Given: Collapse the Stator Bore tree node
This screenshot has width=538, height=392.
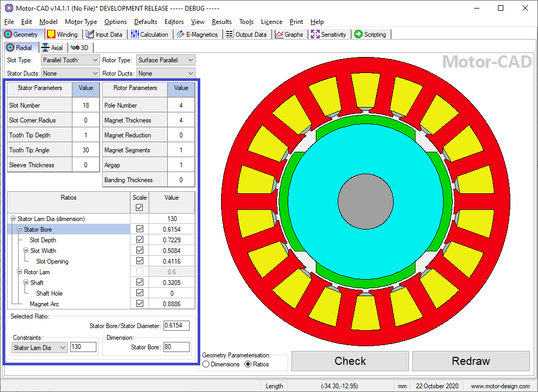Looking at the screenshot, I should 20,229.
